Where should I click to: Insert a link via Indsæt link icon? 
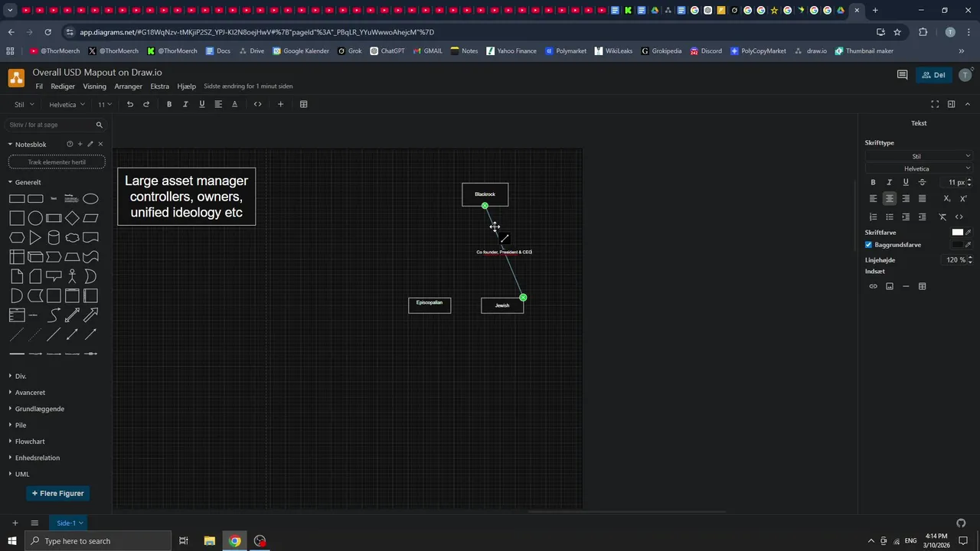click(873, 286)
